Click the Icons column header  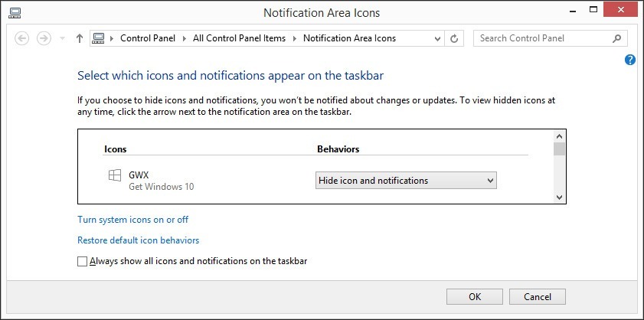(115, 149)
